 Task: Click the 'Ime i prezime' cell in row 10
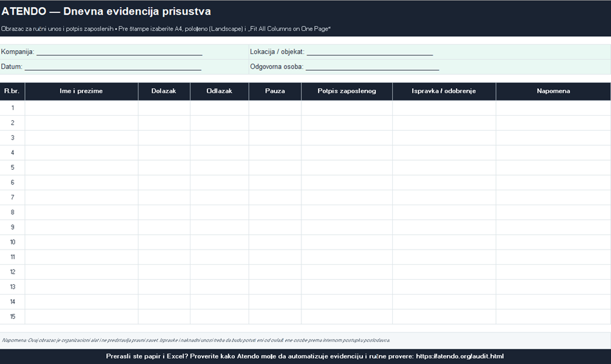(81, 242)
